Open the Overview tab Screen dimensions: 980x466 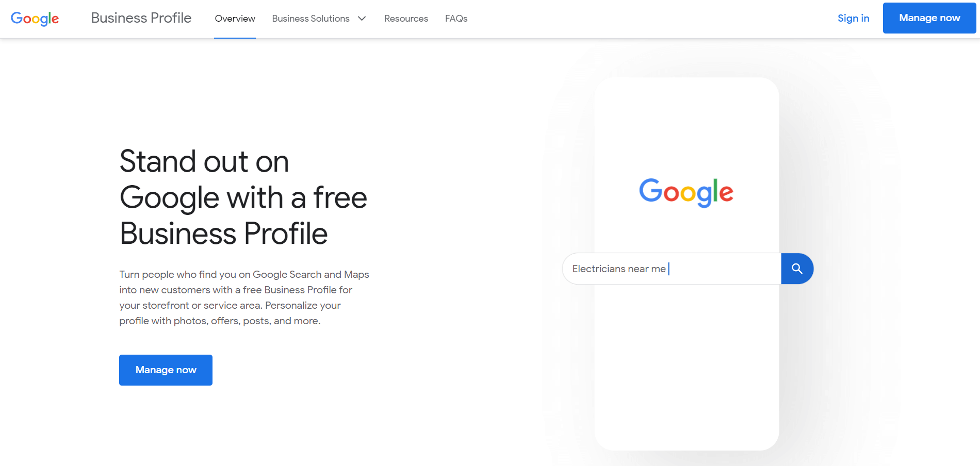(235, 19)
